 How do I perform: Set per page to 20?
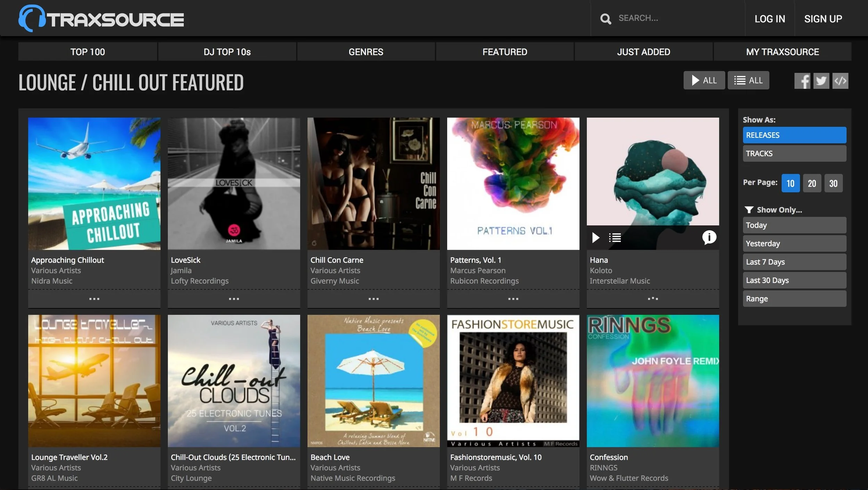[812, 183]
